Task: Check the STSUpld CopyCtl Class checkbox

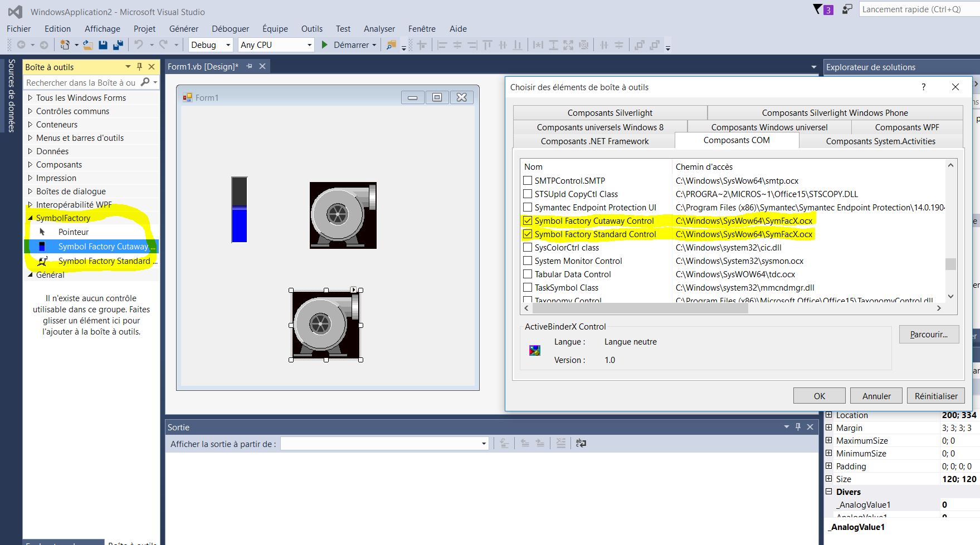Action: 528,194
